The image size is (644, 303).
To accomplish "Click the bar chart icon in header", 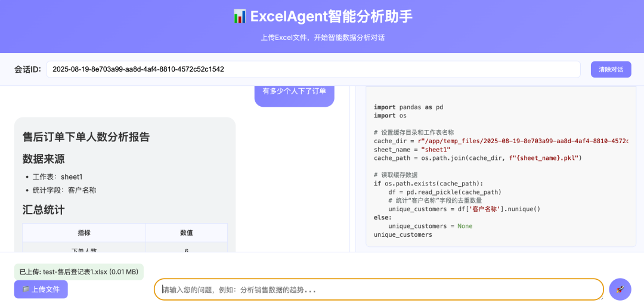I will tap(240, 17).
